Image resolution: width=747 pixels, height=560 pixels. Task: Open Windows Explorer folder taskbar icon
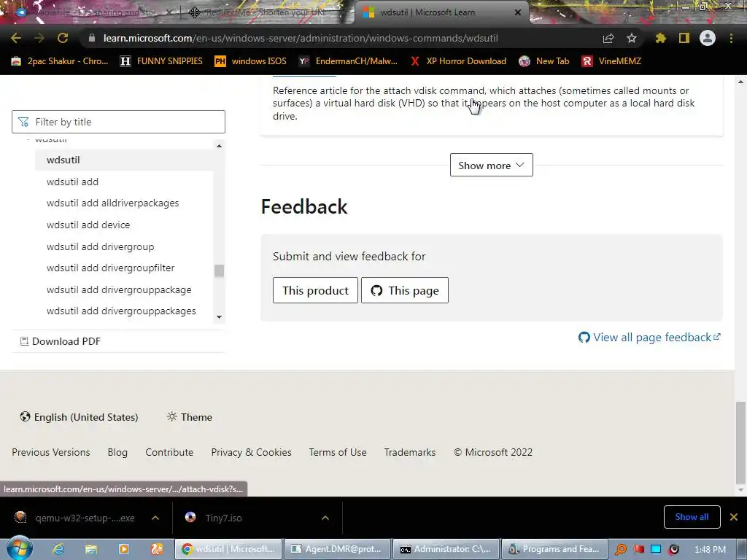pyautogui.click(x=91, y=549)
